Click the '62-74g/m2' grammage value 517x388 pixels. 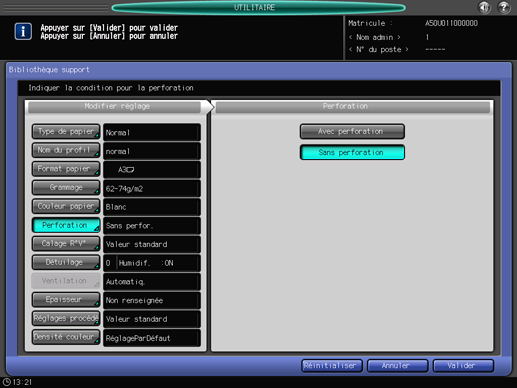(x=152, y=188)
